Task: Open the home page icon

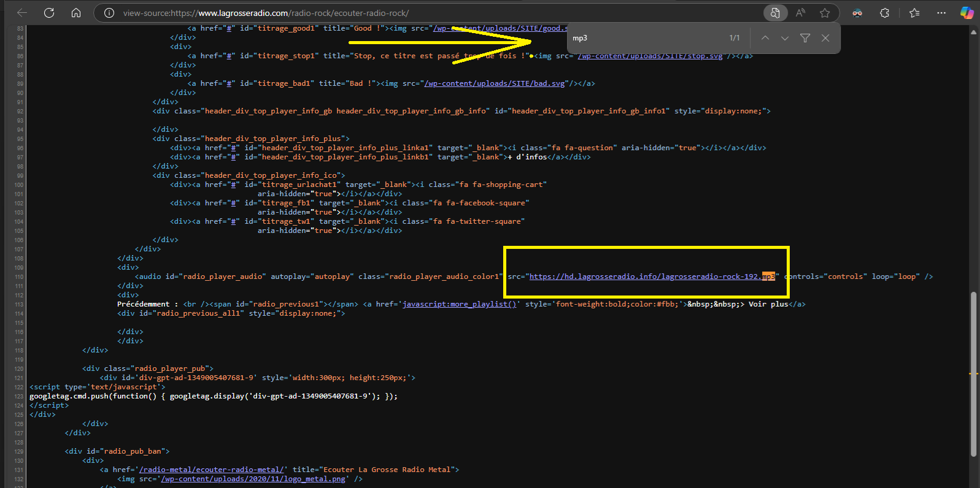Action: [x=76, y=12]
